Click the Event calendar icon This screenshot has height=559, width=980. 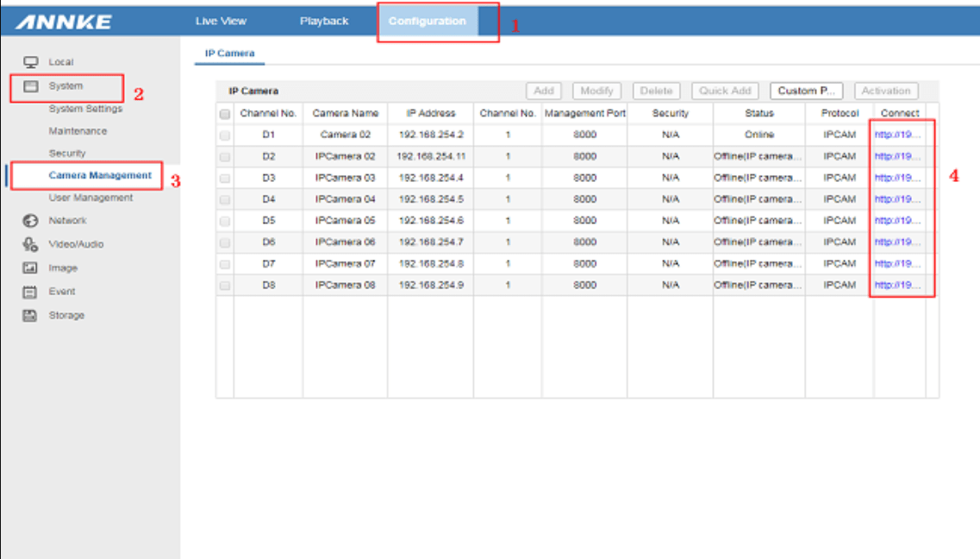(31, 292)
